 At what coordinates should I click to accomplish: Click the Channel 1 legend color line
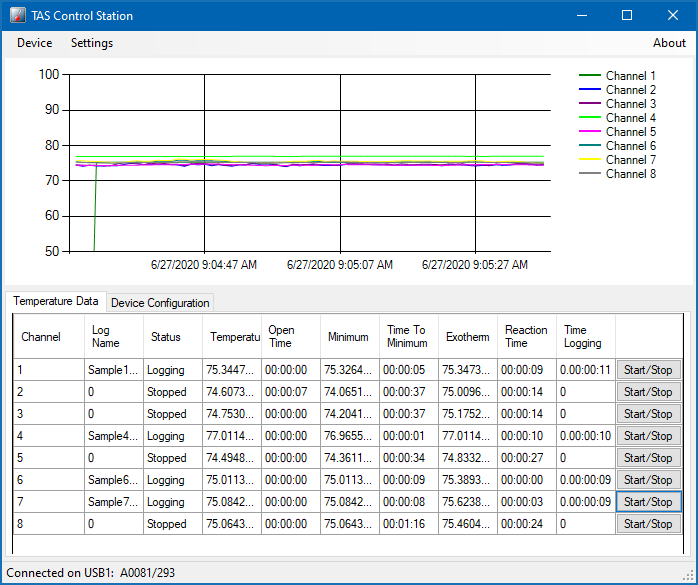pyautogui.click(x=590, y=76)
